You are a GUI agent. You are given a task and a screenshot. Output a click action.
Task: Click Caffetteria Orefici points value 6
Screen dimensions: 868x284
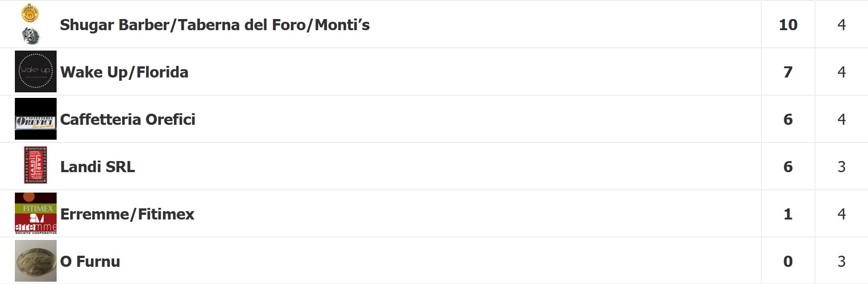pyautogui.click(x=788, y=119)
